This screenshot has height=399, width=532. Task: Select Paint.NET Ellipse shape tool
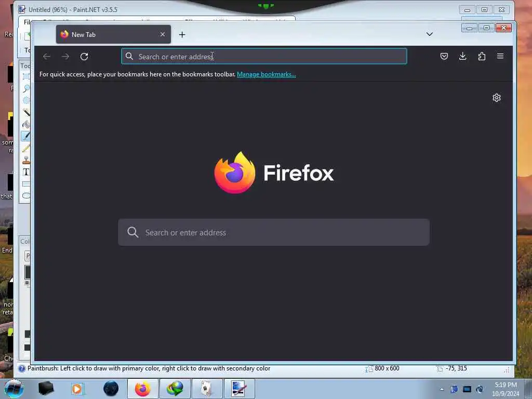click(26, 196)
